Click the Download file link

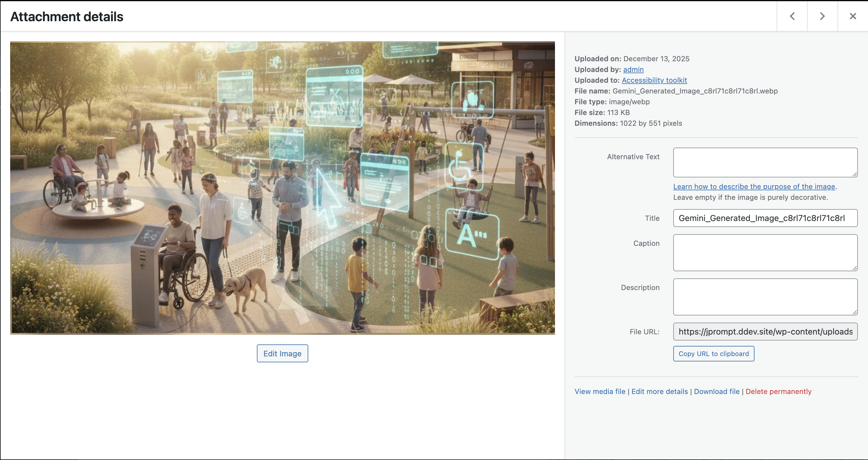pyautogui.click(x=717, y=392)
